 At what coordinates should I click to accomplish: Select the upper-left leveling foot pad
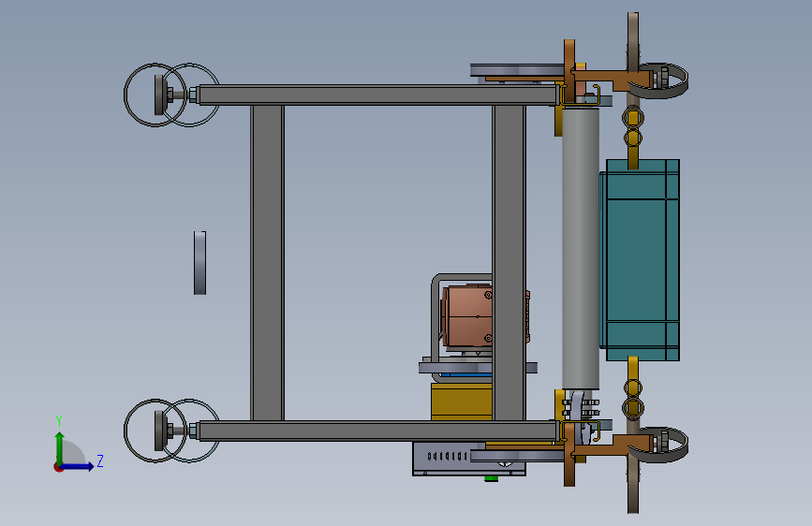click(x=159, y=95)
